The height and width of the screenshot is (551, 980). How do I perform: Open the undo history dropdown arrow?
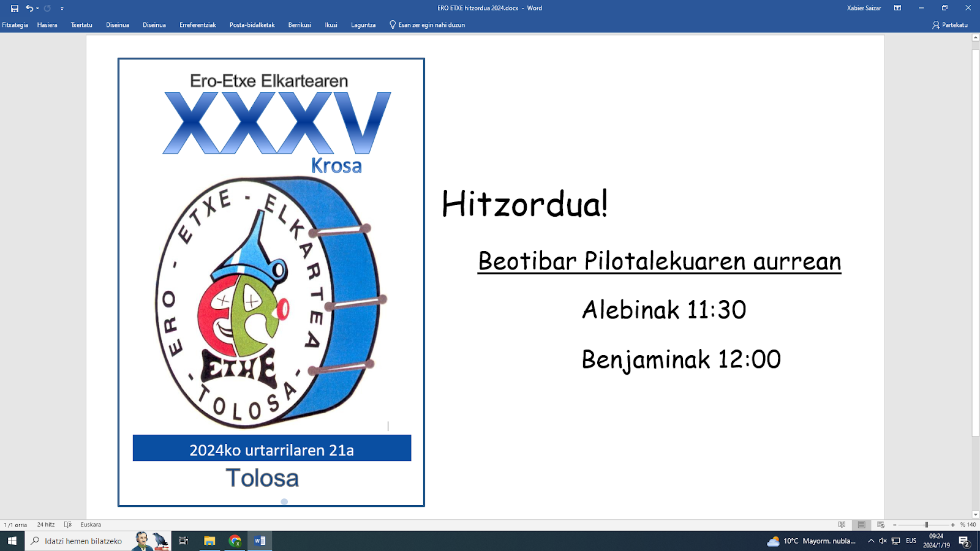click(x=37, y=9)
